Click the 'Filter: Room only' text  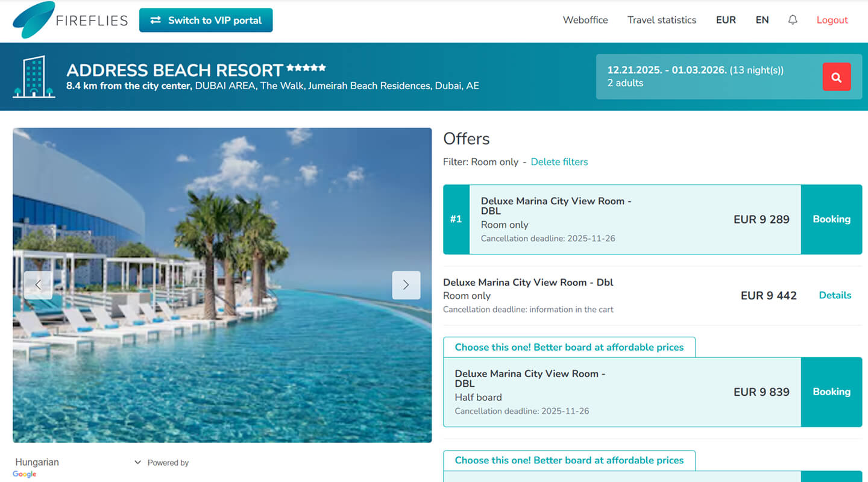480,161
